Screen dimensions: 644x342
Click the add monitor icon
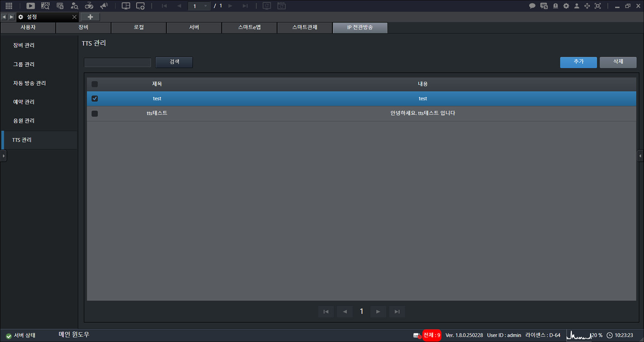140,6
